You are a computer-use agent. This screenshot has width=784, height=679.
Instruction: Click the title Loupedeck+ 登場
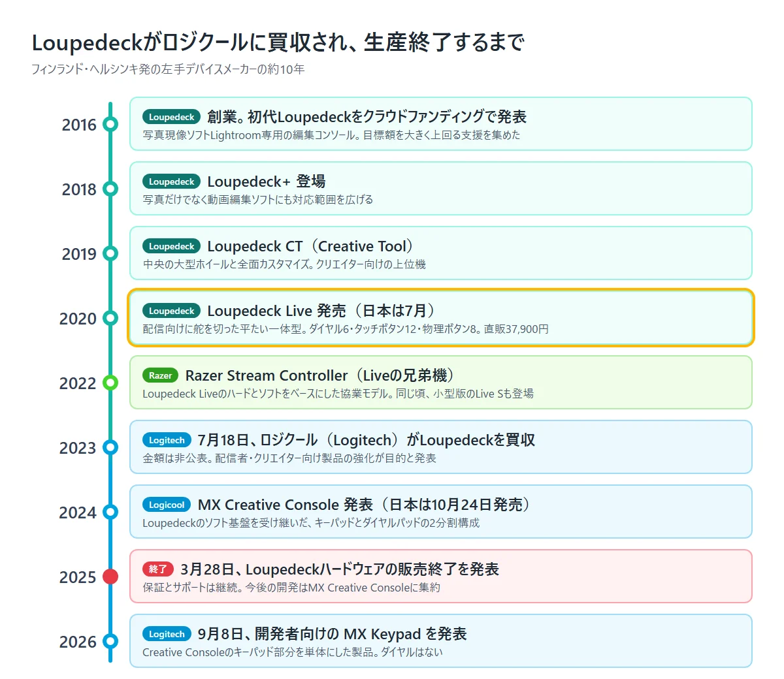pos(267,182)
